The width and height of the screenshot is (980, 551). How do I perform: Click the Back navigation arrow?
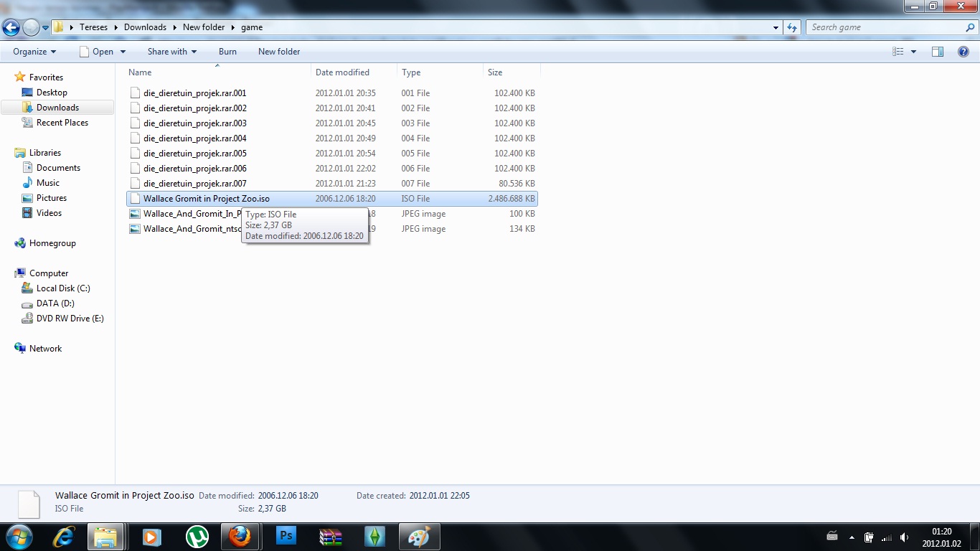[11, 28]
